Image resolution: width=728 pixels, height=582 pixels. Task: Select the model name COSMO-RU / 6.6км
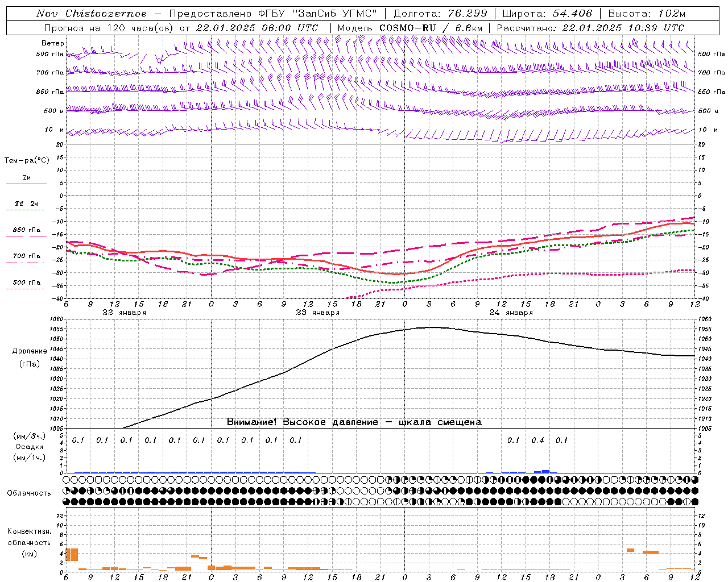(x=431, y=28)
